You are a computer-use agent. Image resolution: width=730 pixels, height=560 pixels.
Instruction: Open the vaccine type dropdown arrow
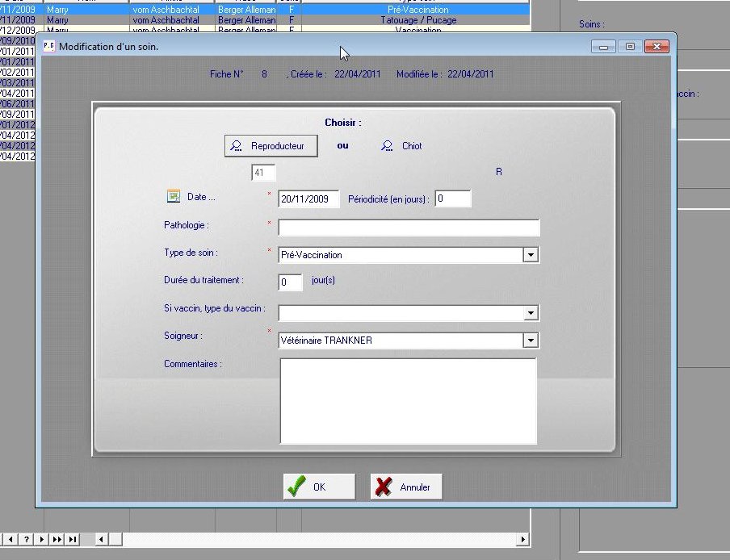531,312
